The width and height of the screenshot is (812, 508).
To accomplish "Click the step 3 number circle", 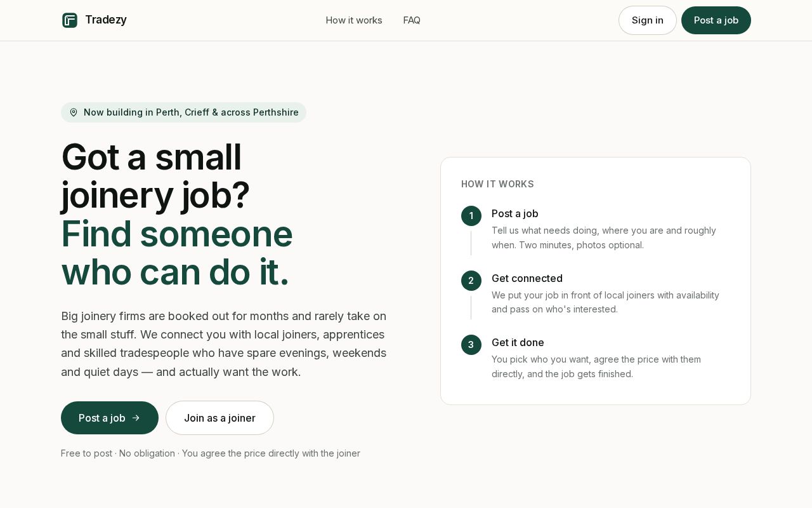I will click(471, 345).
